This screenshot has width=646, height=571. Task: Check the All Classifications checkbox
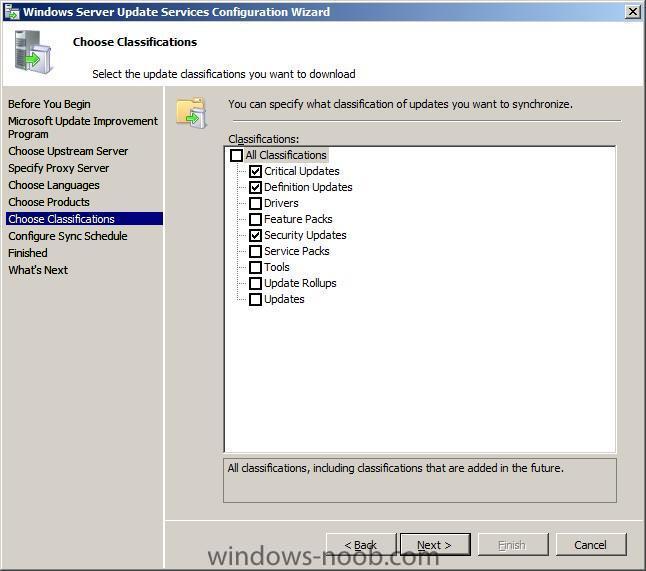236,155
